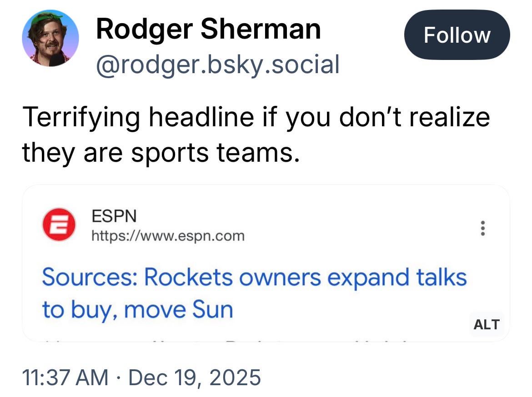
Task: Click the red ESPN logo icon
Action: point(59,224)
